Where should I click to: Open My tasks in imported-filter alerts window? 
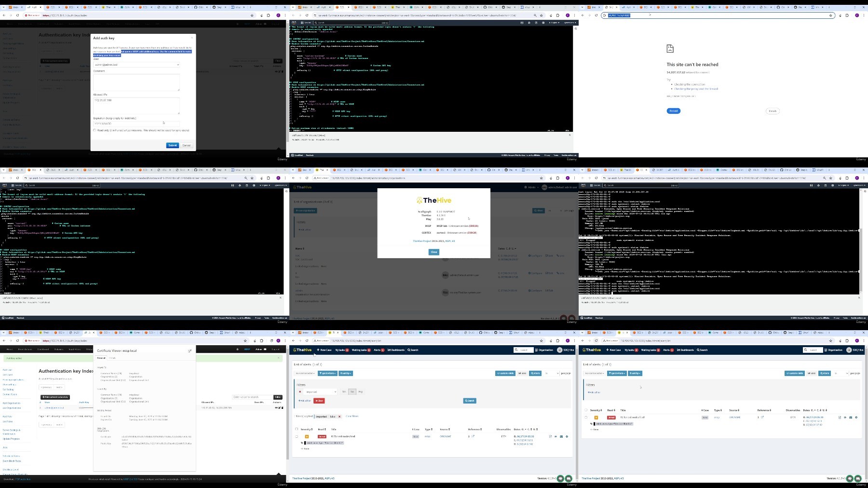pyautogui.click(x=341, y=350)
